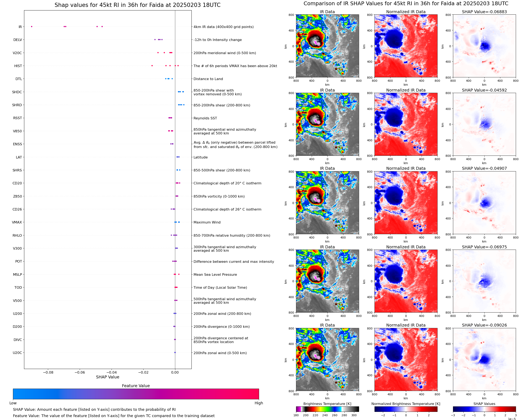Click the SHAP Value=-0.04592 map

point(484,124)
